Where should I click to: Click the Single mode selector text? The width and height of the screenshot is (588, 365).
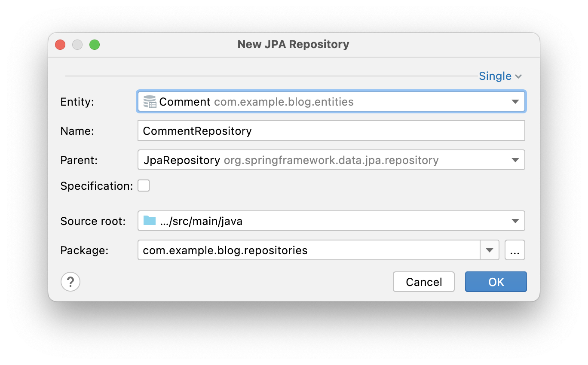494,76
